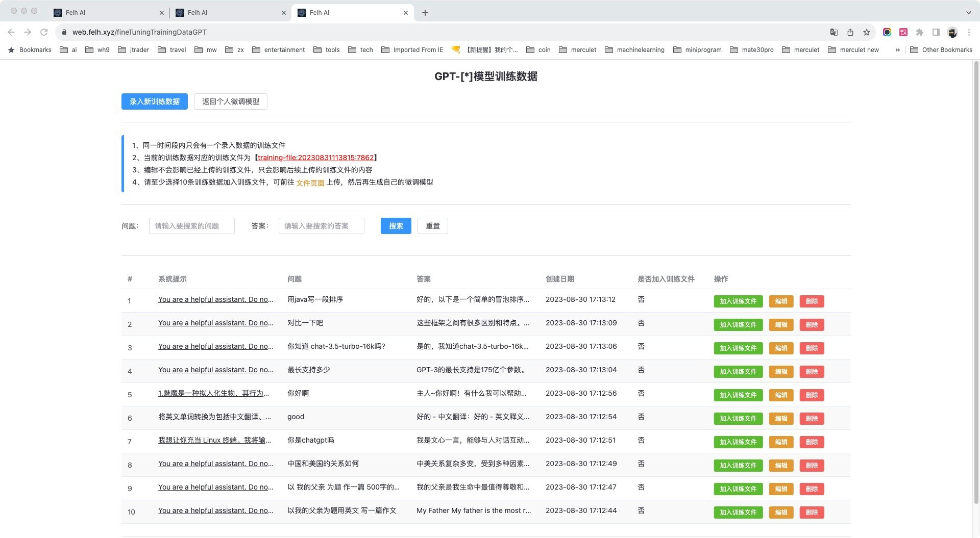Open the 【新提醒】我的个... bookmark
The width and height of the screenshot is (980, 538).
tap(485, 50)
